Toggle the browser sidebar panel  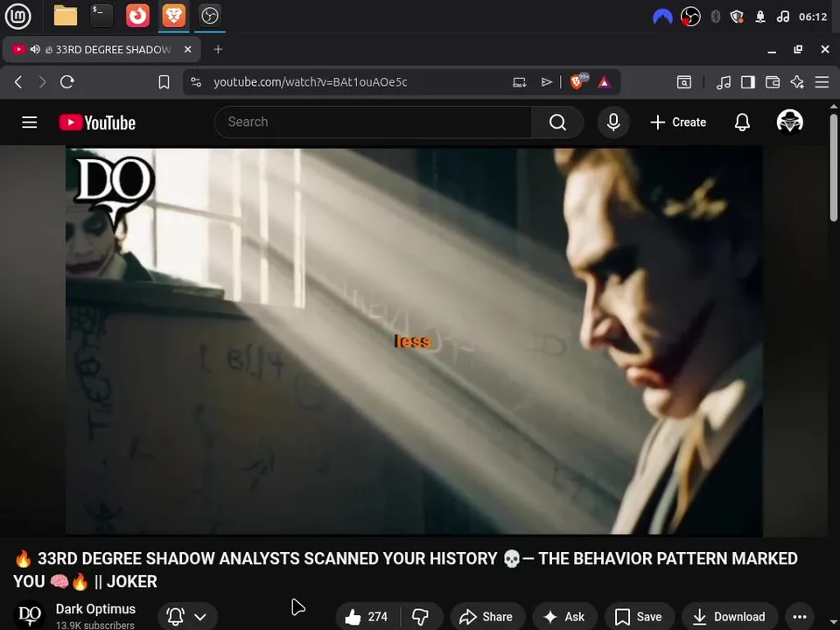[748, 82]
